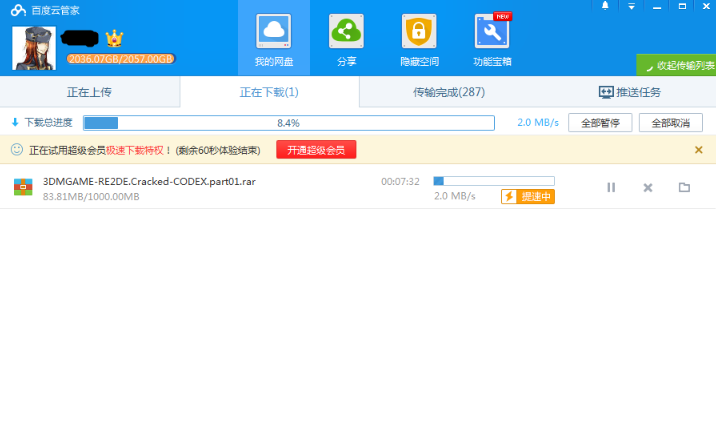Screen dimensions: 716x446
Task: Click the 百度云管家 logo icon
Action: tap(18, 10)
